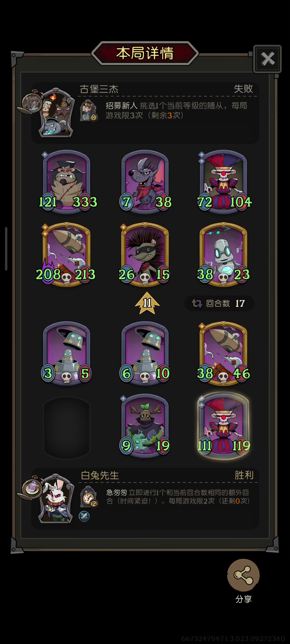The height and width of the screenshot is (644, 290).
Task: Select the golden robot minion 38/23
Action: (223, 255)
